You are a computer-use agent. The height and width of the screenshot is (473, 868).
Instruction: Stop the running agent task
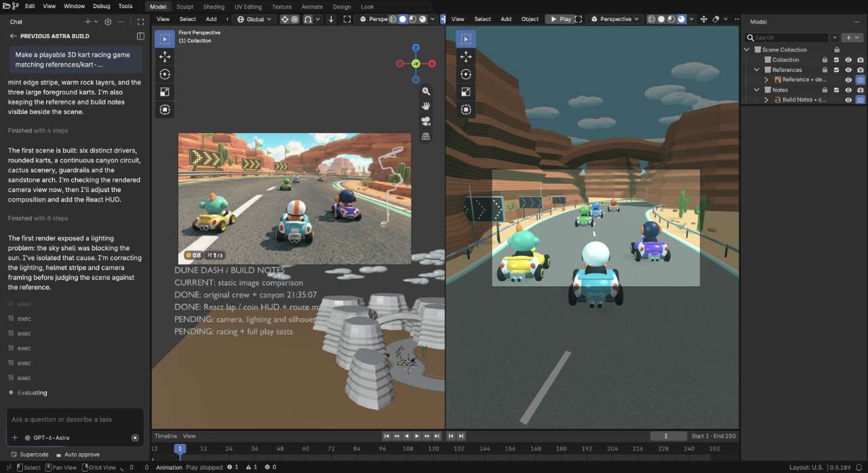(x=135, y=438)
